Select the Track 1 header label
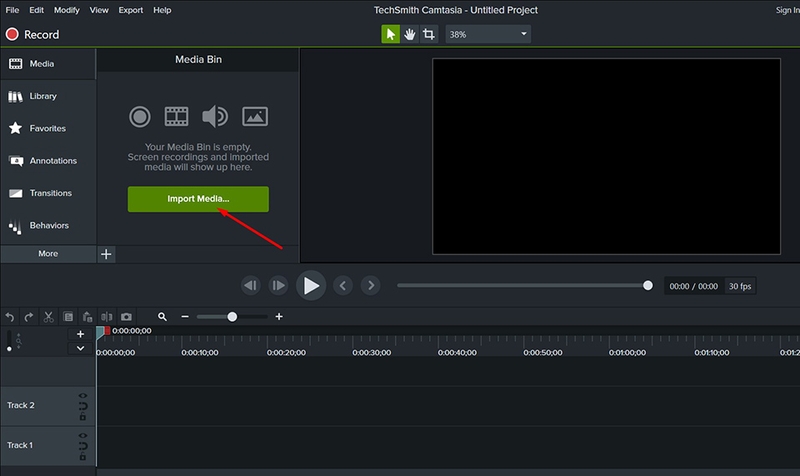Viewport: 800px width, 476px height. (20, 445)
